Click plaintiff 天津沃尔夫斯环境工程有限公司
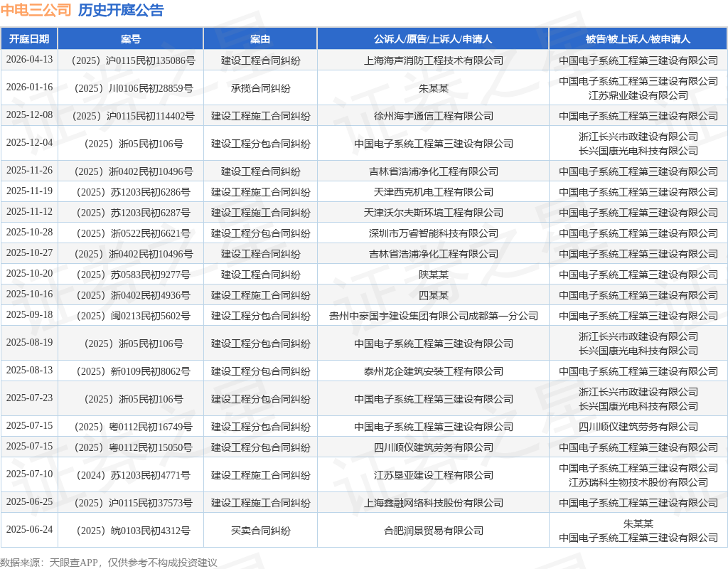The height and width of the screenshot is (569, 728). pyautogui.click(x=433, y=213)
